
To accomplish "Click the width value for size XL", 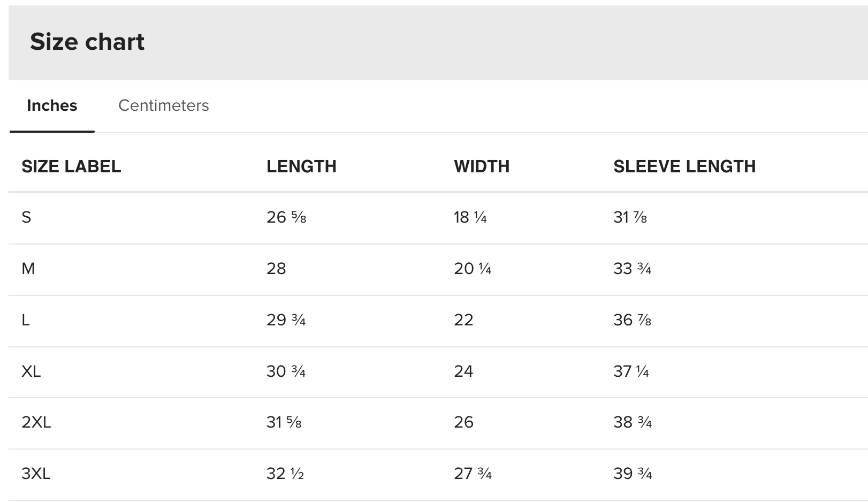I will pos(462,371).
